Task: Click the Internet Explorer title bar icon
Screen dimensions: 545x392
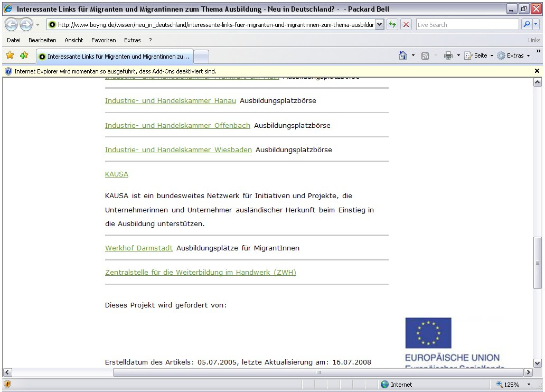Action: pyautogui.click(x=8, y=8)
